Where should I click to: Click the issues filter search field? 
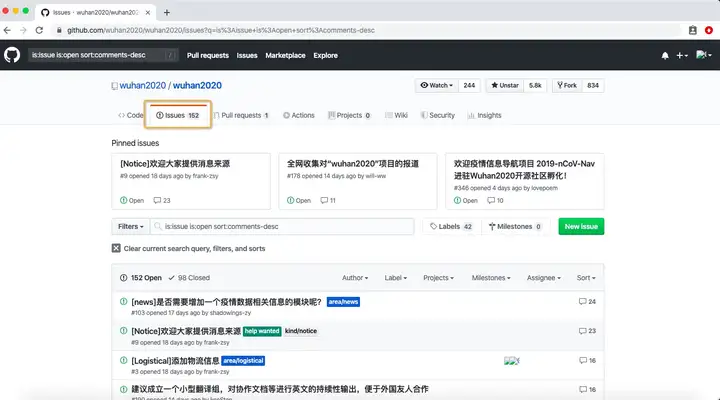(x=282, y=226)
